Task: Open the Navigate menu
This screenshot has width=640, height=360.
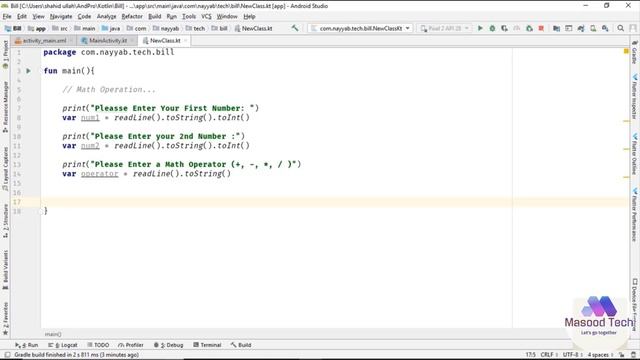Action: click(x=61, y=16)
